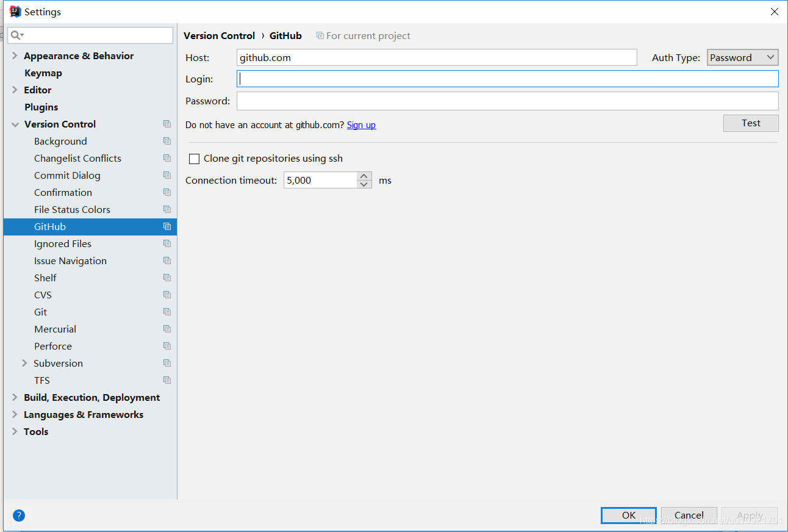
Task: Expand Languages & Frameworks section
Action: tap(15, 414)
